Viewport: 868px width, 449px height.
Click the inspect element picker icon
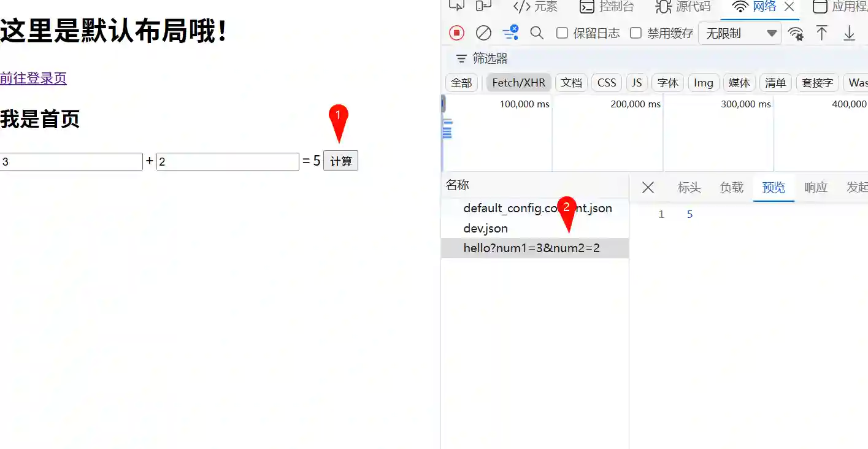point(456,5)
